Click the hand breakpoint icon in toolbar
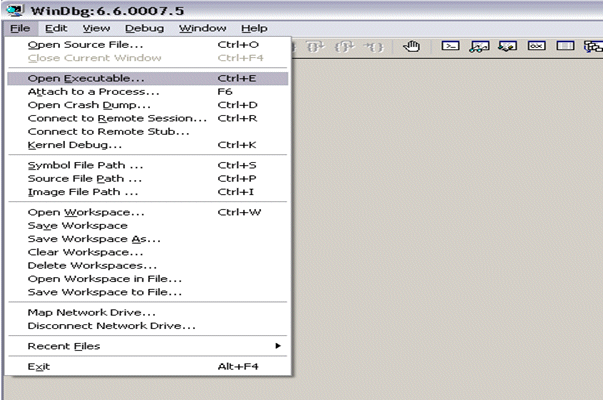Viewport: 608px width, 400px height. click(x=411, y=46)
